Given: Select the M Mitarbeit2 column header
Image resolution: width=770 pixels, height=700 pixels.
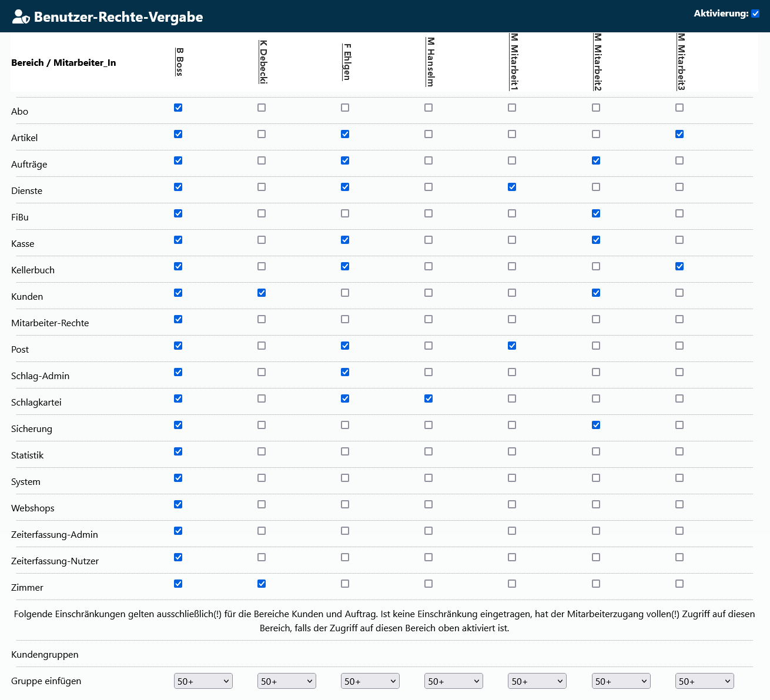Looking at the screenshot, I should [x=597, y=62].
